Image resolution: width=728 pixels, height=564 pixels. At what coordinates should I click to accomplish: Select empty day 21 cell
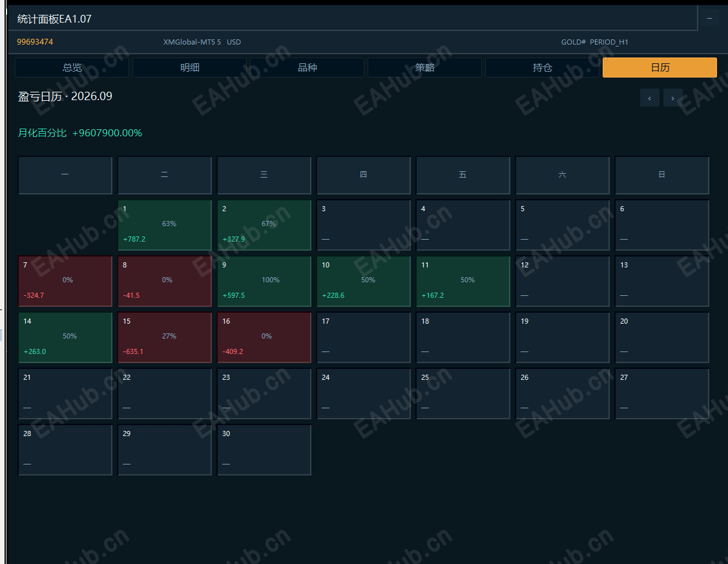coord(65,393)
